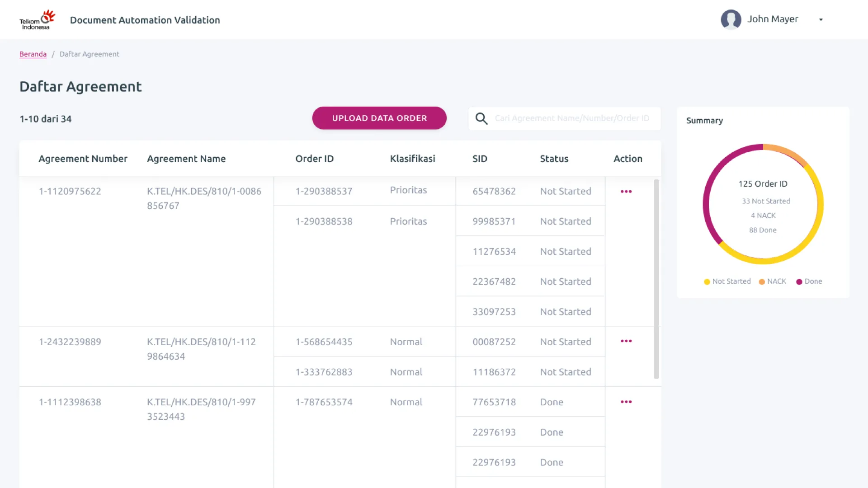Select order ID 1-568654435
The image size is (868, 488).
click(x=324, y=342)
